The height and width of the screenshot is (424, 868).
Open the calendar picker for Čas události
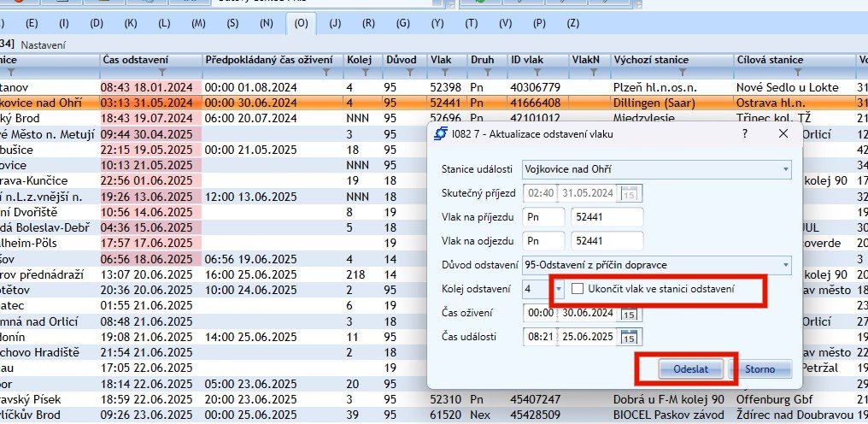point(628,338)
